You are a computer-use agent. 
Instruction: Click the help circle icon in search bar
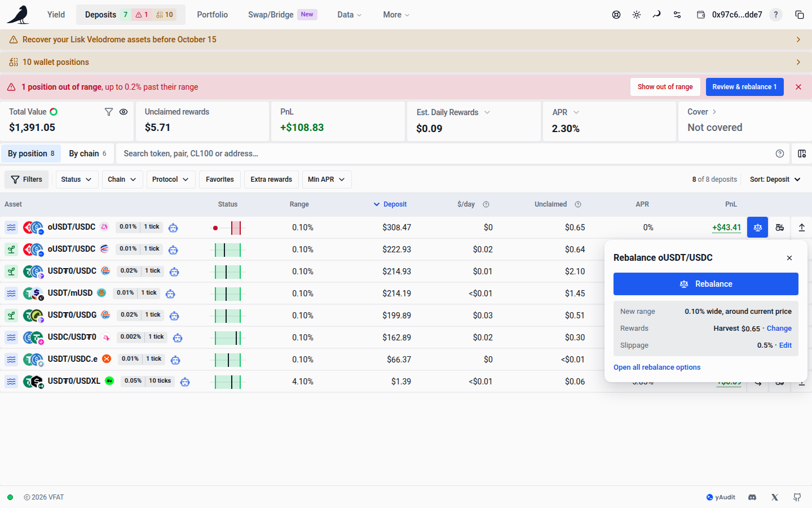780,154
